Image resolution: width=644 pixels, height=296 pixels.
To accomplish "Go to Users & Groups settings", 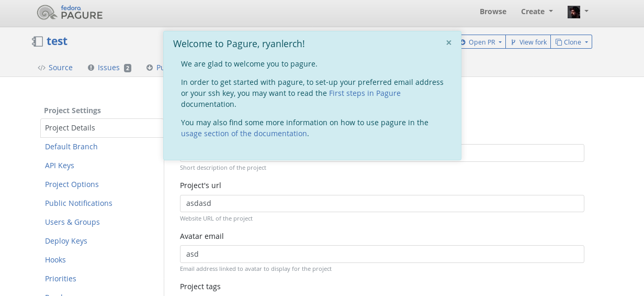I will pos(72,222).
